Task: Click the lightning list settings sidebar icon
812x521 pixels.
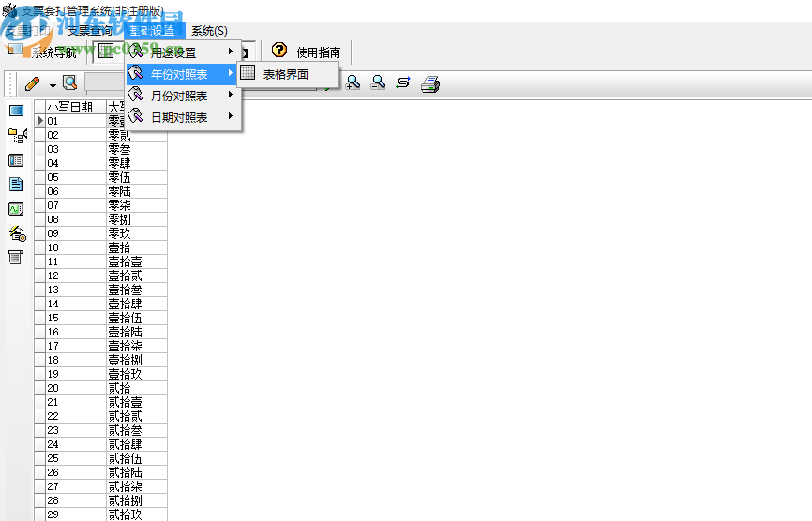Action: click(17, 233)
